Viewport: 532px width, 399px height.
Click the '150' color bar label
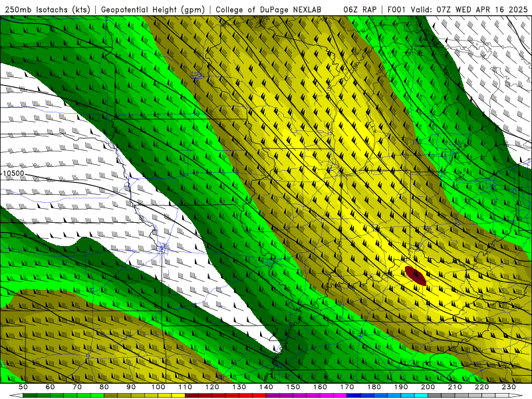293,387
